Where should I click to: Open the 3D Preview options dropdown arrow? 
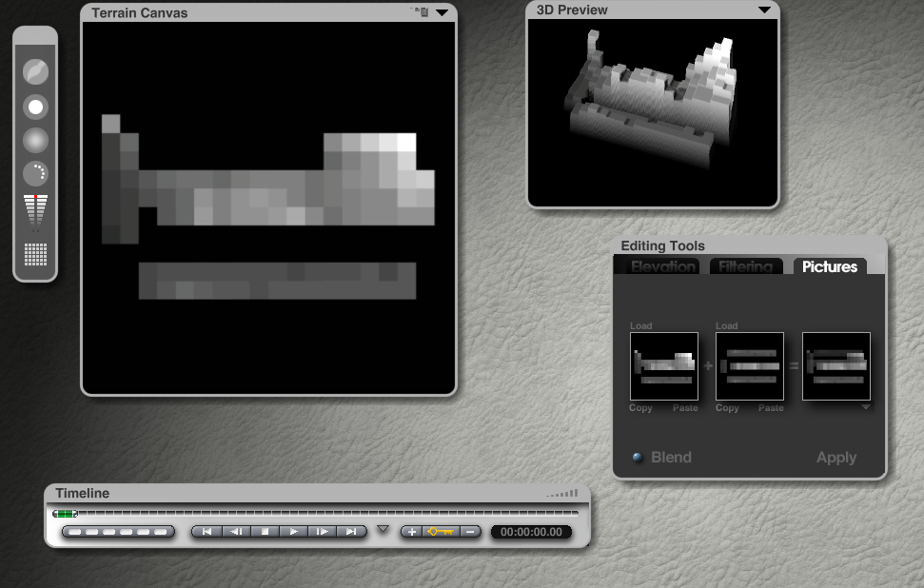point(764,10)
